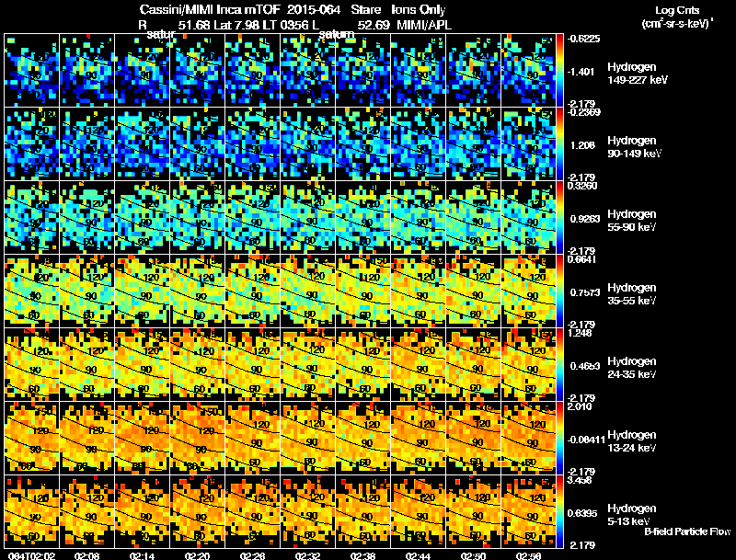Viewport: 736px width, 560px height.
Task: Click the 2.010 color bar maximum value
Action: pyautogui.click(x=580, y=406)
